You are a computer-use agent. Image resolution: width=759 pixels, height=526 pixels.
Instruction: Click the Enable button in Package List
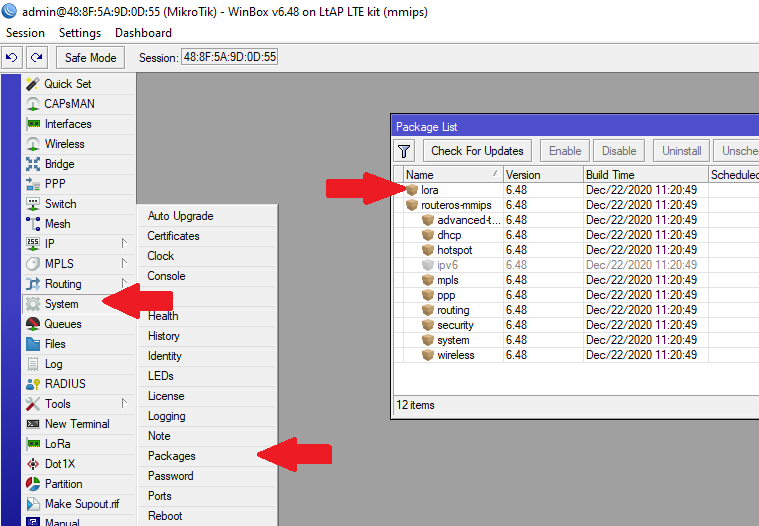pyautogui.click(x=565, y=151)
